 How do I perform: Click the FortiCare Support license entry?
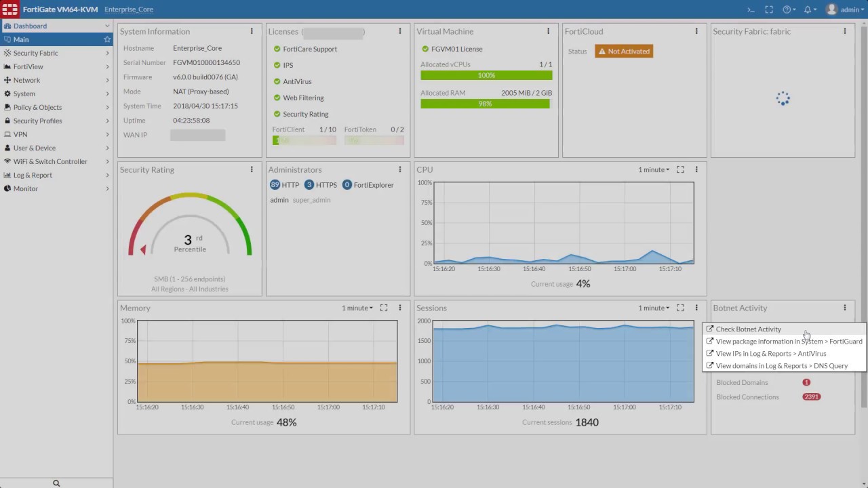point(305,49)
